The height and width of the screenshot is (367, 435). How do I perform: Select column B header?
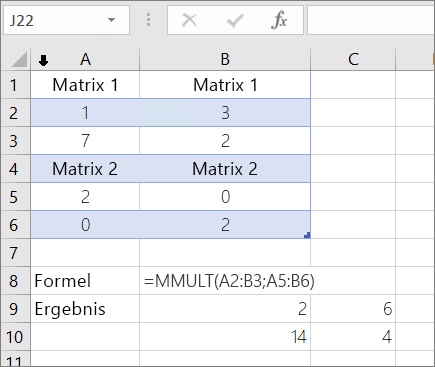225,59
